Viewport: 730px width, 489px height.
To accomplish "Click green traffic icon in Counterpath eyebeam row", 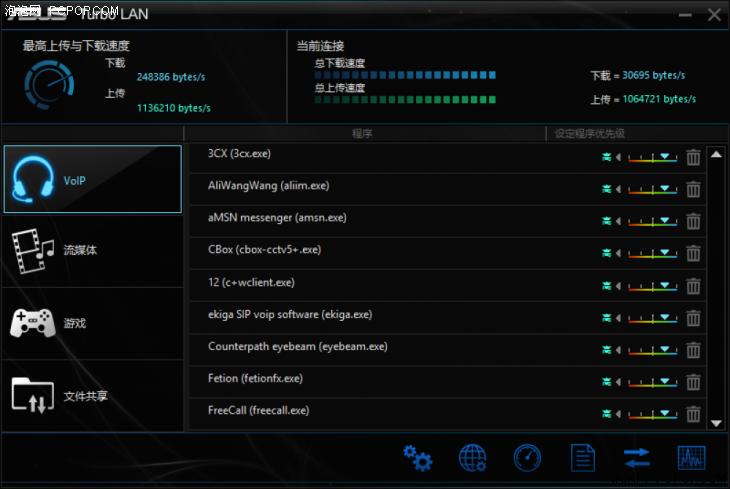I will (606, 350).
